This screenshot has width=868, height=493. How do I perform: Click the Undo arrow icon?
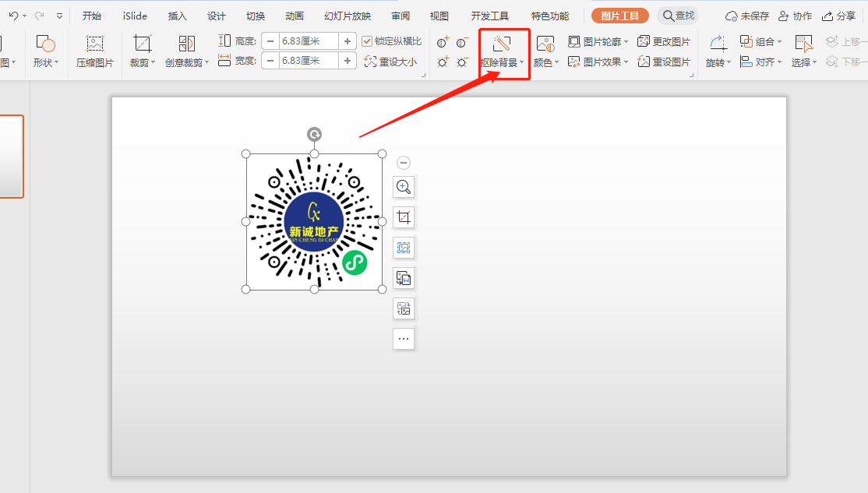[14, 16]
